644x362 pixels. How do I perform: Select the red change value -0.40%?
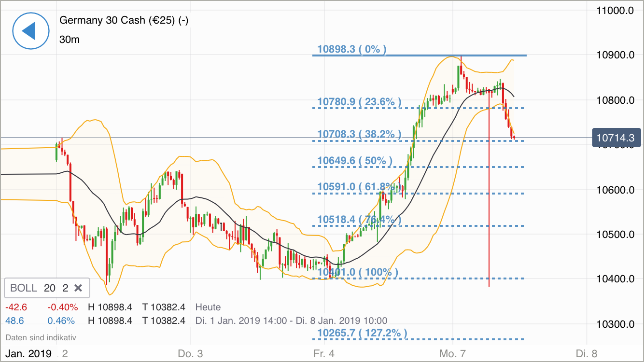coord(62,306)
